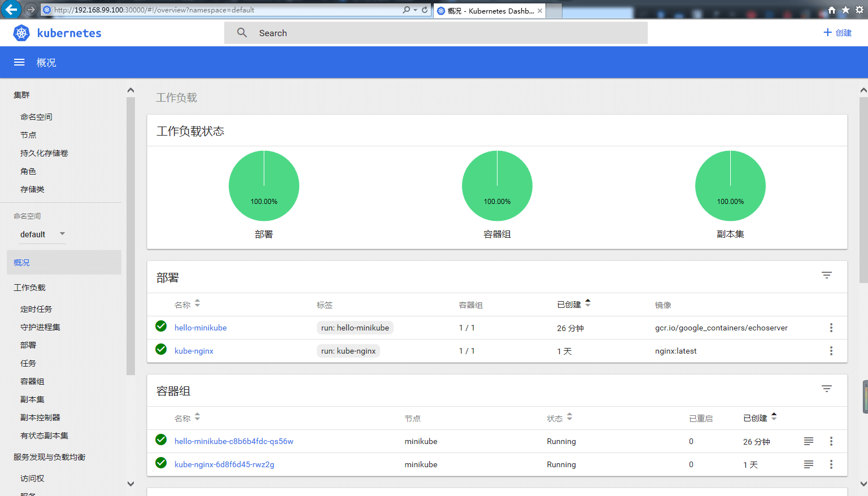
Task: Open filter icon in 容器组 card
Action: (x=827, y=389)
